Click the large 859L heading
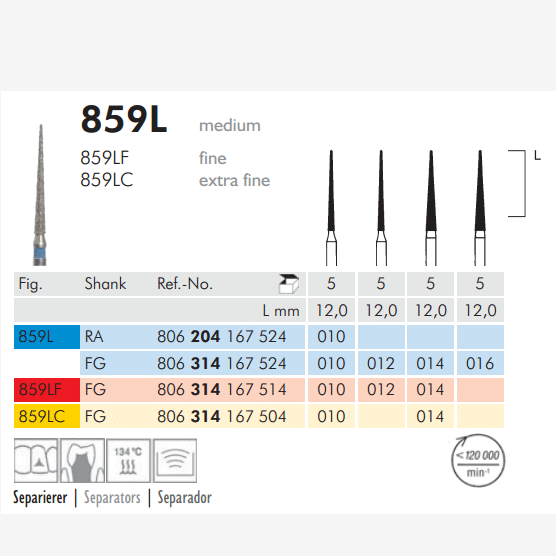This screenshot has width=556, height=556. coord(124,119)
